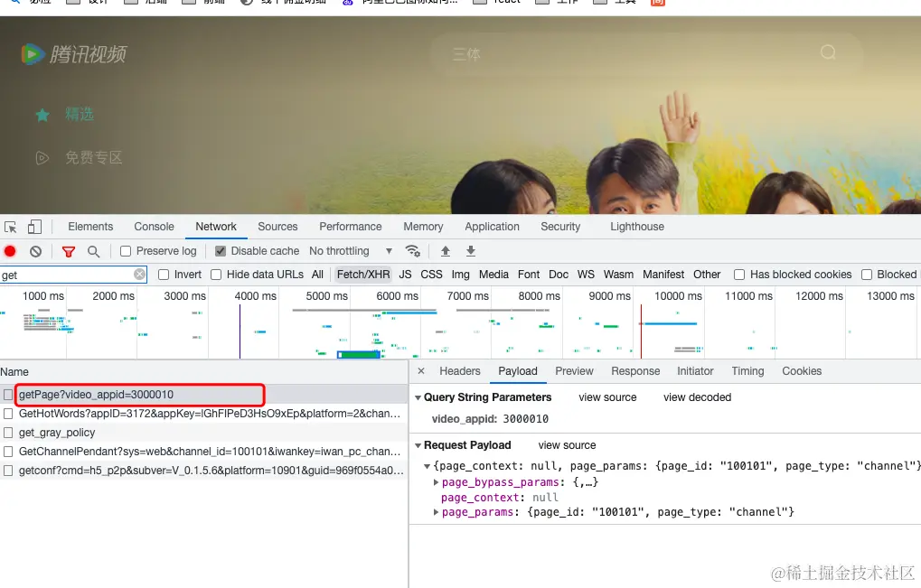
Task: Check Has blocked cookies checkbox
Action: click(x=739, y=275)
